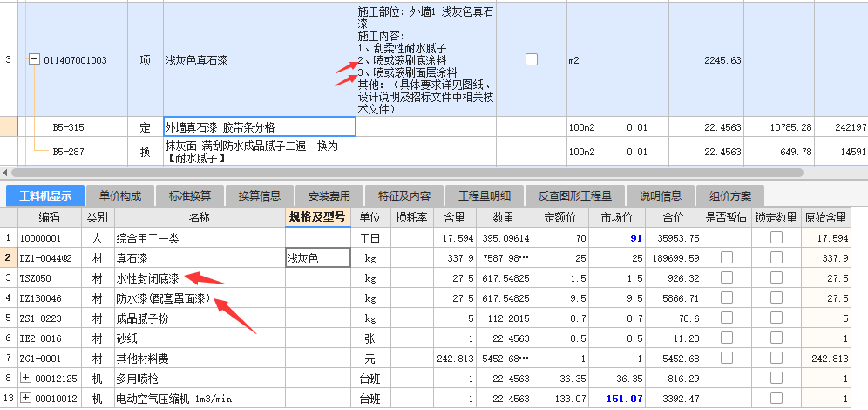The image size is (868, 410).
Task: Select code DZ1-0044@2 cell
Action: 50,258
